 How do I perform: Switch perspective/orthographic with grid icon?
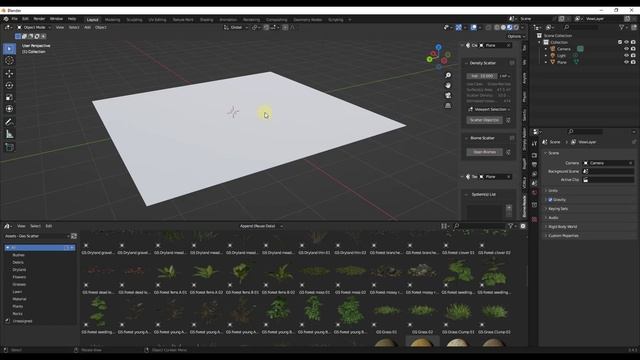(448, 105)
